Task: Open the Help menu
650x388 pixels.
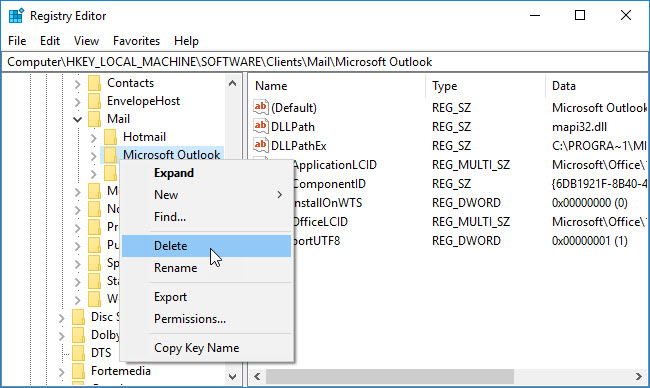Action: click(186, 41)
